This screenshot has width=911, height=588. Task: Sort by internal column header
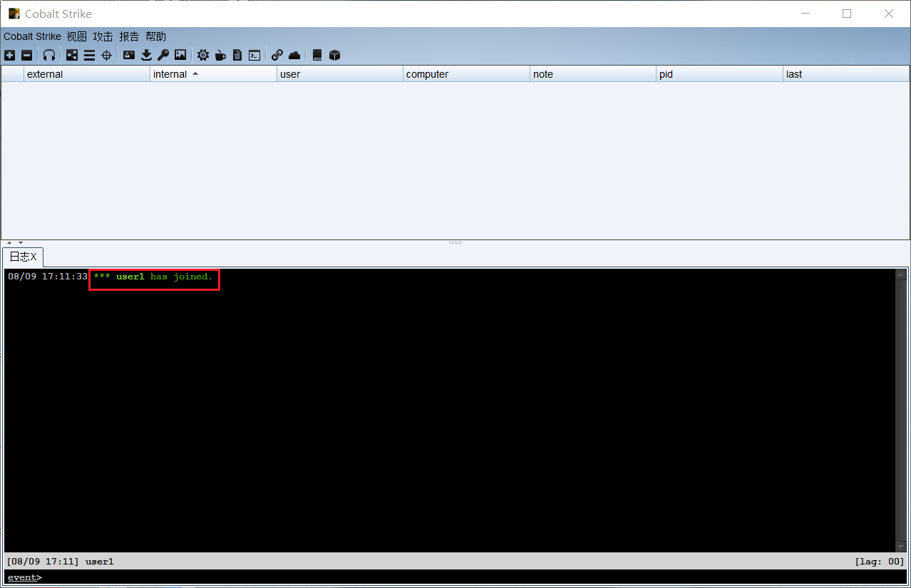tap(213, 74)
